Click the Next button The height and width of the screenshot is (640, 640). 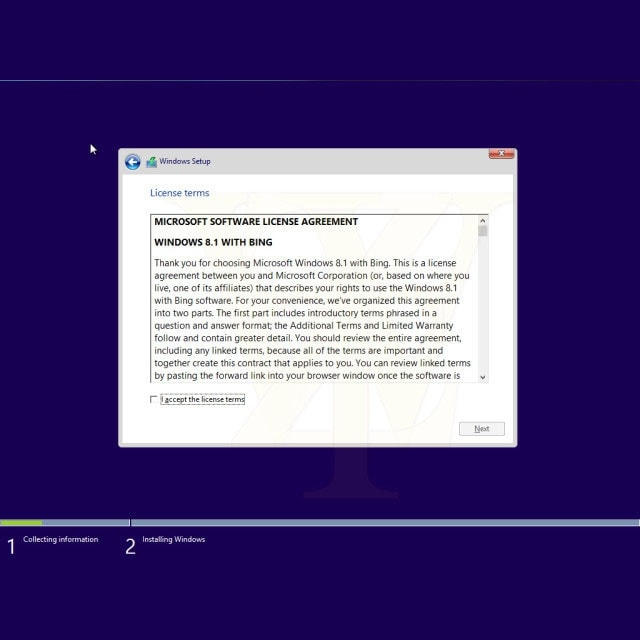482,429
